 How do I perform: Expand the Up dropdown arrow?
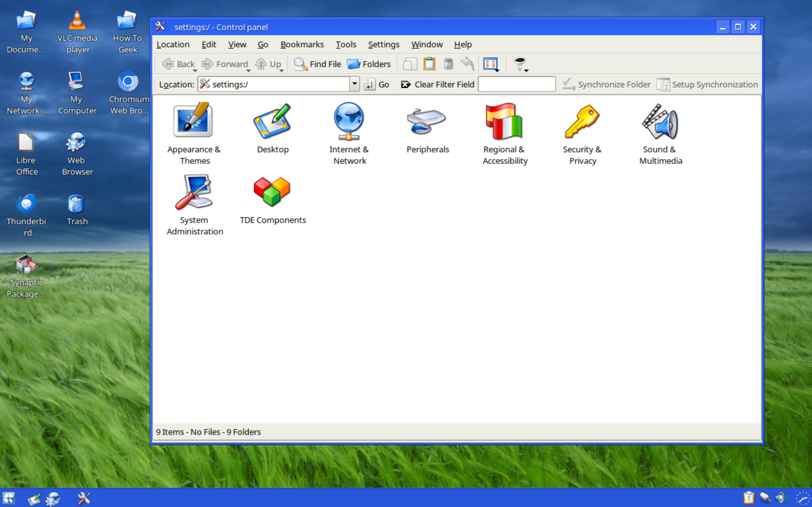pos(281,70)
